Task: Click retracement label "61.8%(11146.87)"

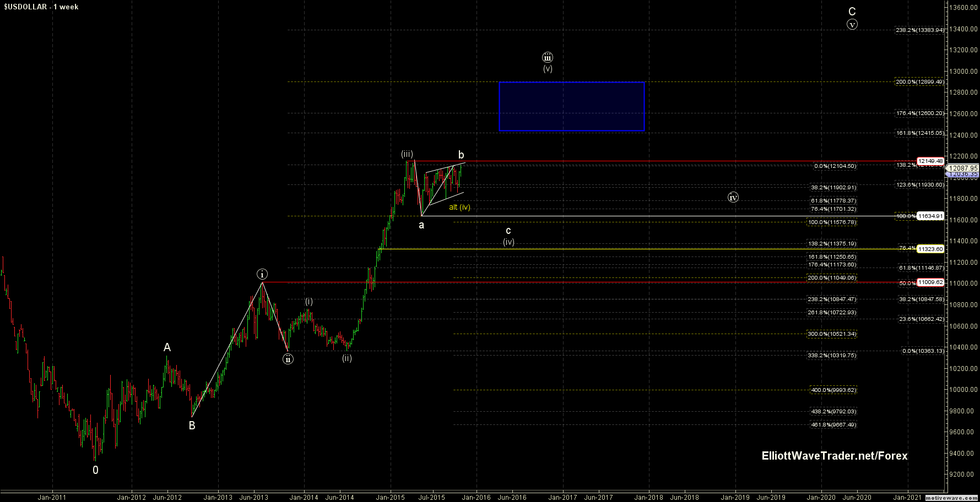Action: coord(921,268)
